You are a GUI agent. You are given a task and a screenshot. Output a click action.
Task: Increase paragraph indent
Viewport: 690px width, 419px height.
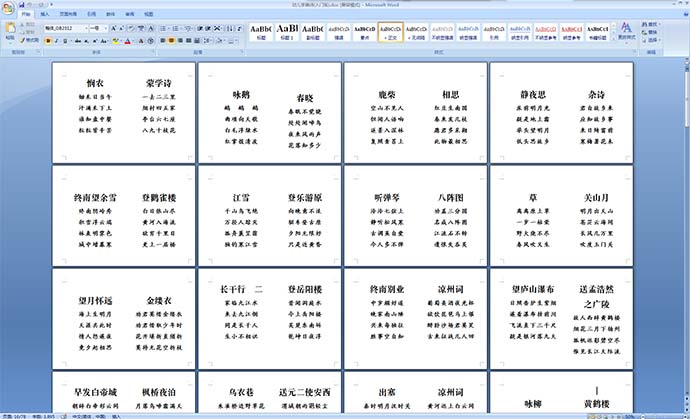click(x=208, y=28)
